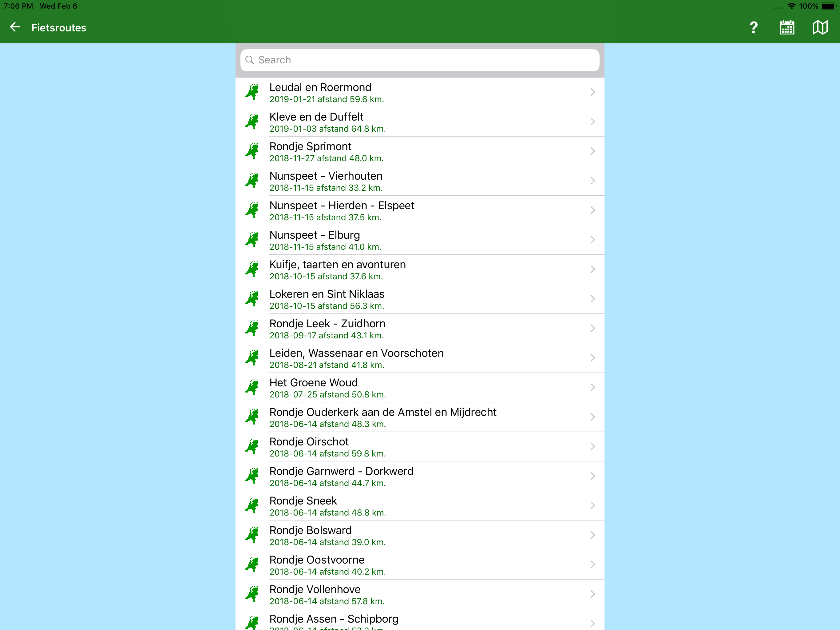Open the map view icon
Image resolution: width=840 pixels, height=630 pixels.
[x=820, y=27]
